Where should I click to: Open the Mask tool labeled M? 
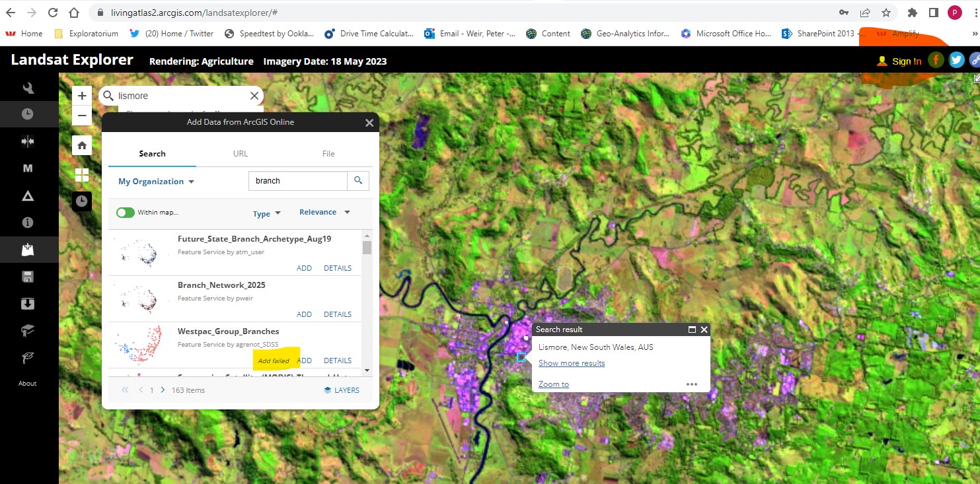coord(27,168)
